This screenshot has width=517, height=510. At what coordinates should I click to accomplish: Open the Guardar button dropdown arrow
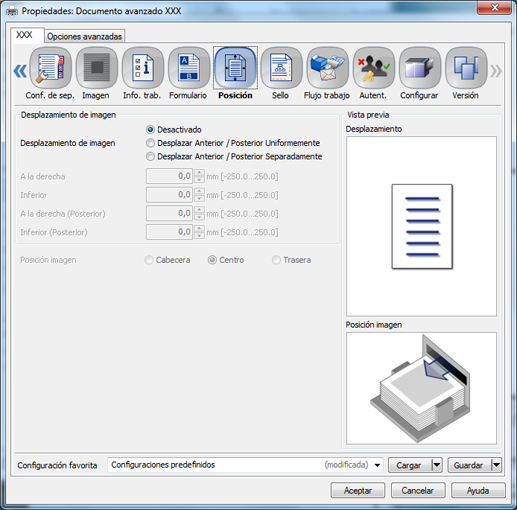pyautogui.click(x=496, y=465)
